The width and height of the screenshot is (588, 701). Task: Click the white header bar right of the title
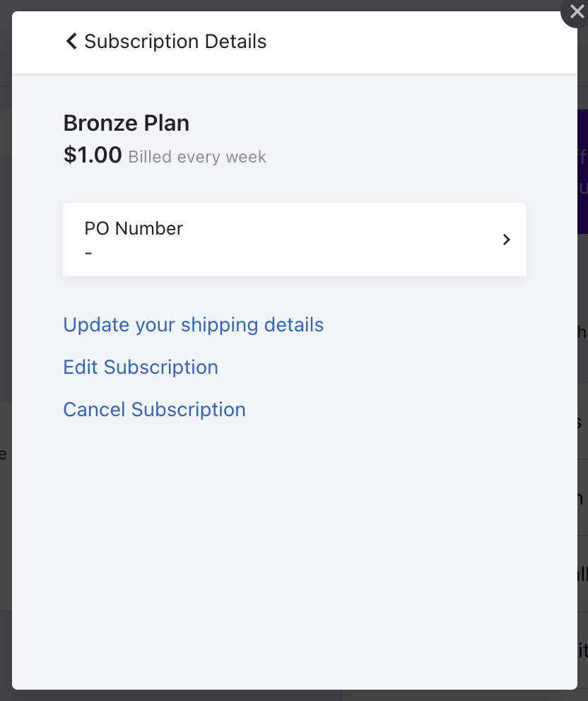pyautogui.click(x=424, y=42)
